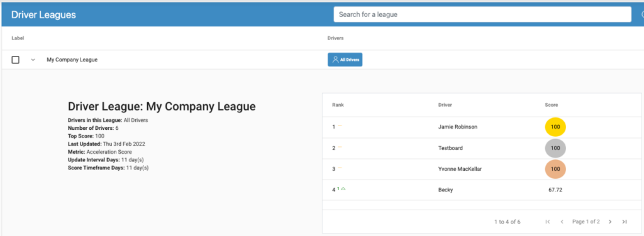Click the Metric: Acceleration Score line

pos(100,152)
